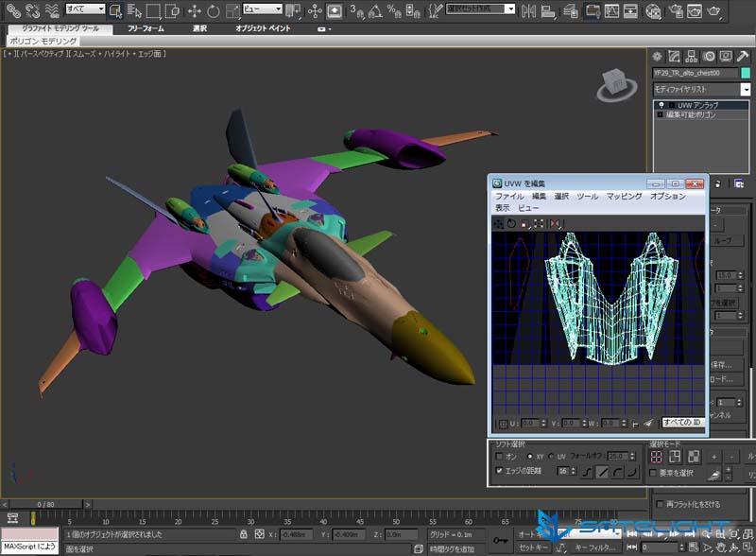This screenshot has height=556, width=756.
Task: Click the Set Keys key icon
Action: 500,540
